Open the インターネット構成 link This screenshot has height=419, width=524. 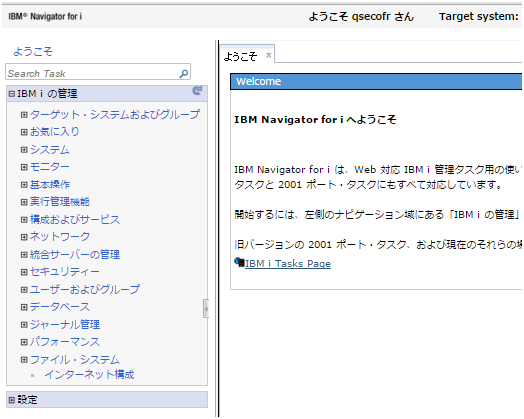89,375
